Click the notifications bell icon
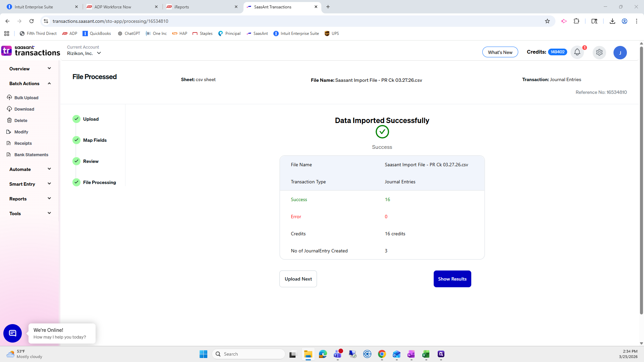Viewport: 644px width, 362px height. point(577,52)
